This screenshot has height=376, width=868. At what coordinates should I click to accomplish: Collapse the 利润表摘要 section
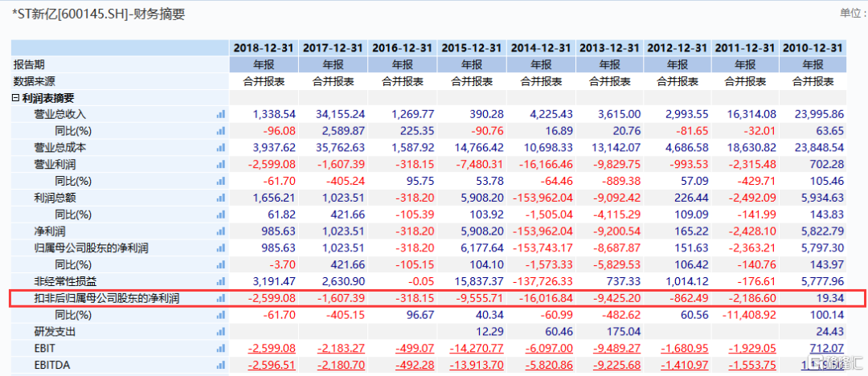pos(15,98)
